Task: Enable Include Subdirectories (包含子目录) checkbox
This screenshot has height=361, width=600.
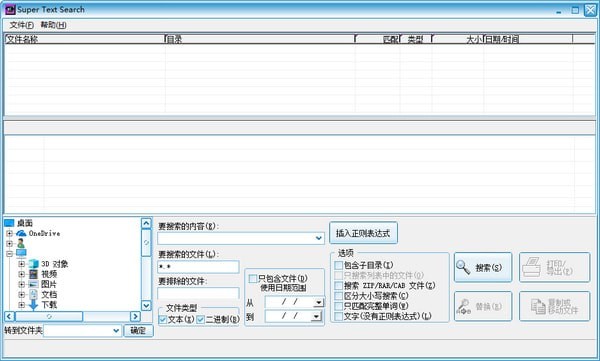Action: pos(338,265)
